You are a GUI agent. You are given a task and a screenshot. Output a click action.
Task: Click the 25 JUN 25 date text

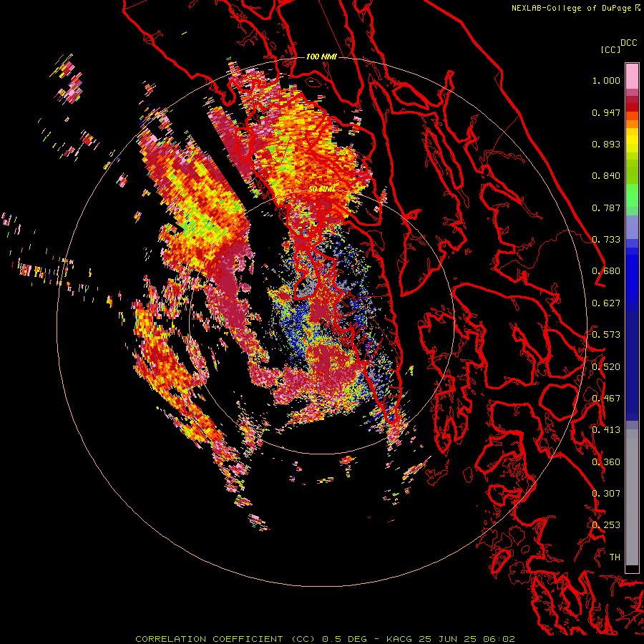(x=448, y=639)
